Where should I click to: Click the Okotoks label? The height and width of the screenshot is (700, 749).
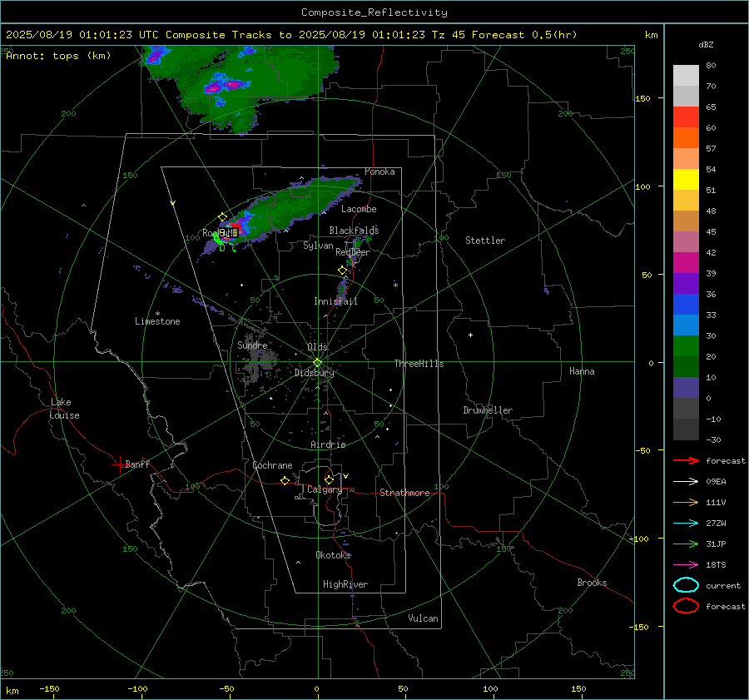[333, 555]
